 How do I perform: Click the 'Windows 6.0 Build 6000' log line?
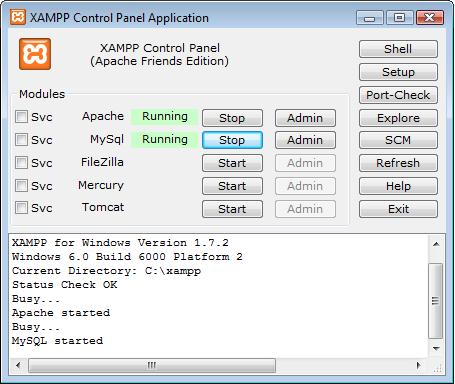127,257
